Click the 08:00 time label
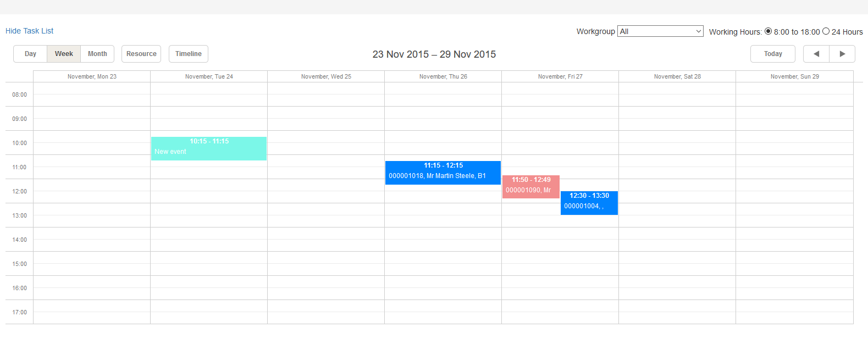The image size is (868, 344). (x=19, y=95)
